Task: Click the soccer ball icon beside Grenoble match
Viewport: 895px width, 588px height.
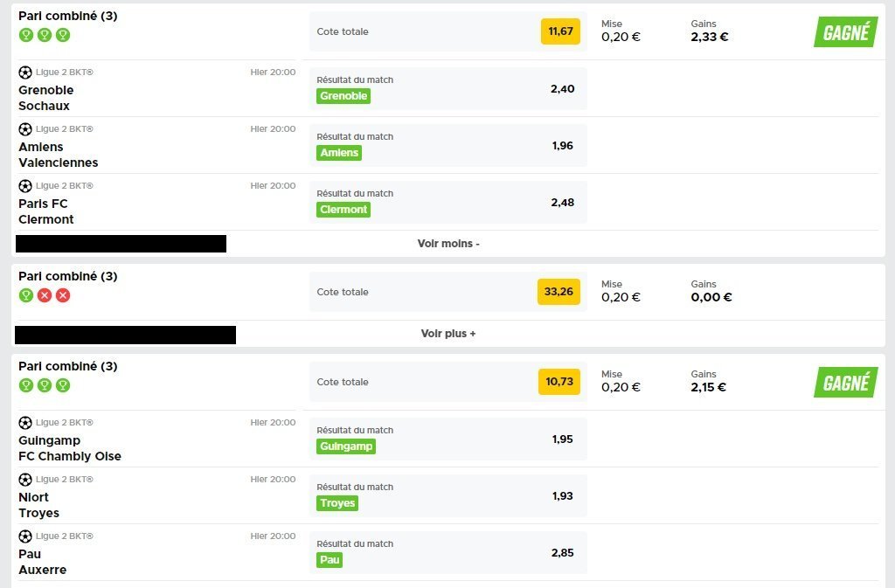Action: (25, 73)
